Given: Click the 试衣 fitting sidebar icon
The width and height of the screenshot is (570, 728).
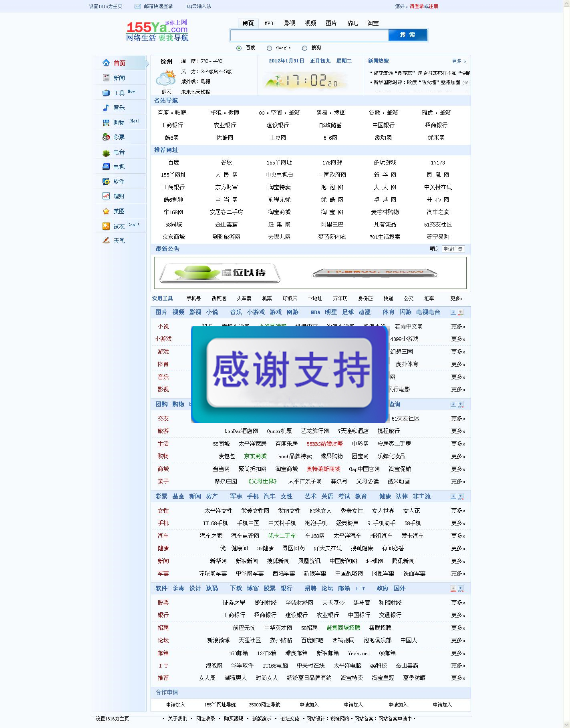Looking at the screenshot, I should pyautogui.click(x=106, y=226).
